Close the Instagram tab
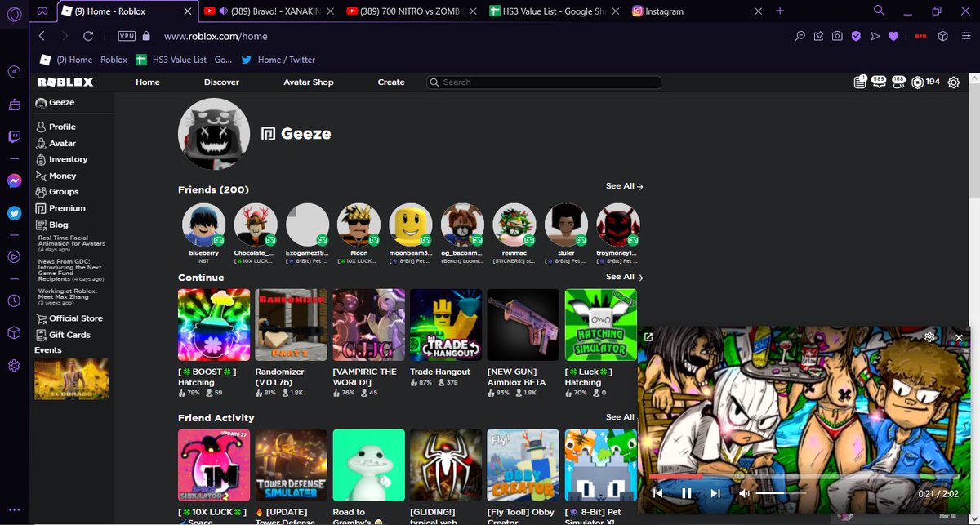Image resolution: width=980 pixels, height=525 pixels. [758, 11]
